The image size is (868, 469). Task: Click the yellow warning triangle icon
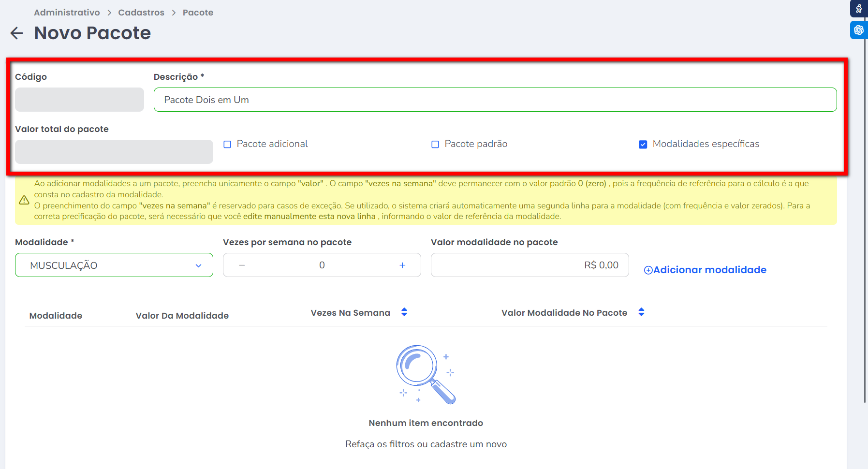point(24,200)
